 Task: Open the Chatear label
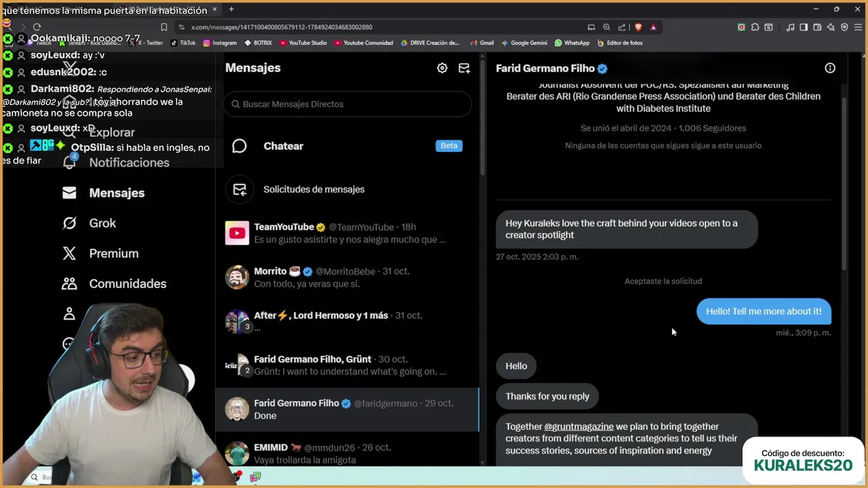283,146
